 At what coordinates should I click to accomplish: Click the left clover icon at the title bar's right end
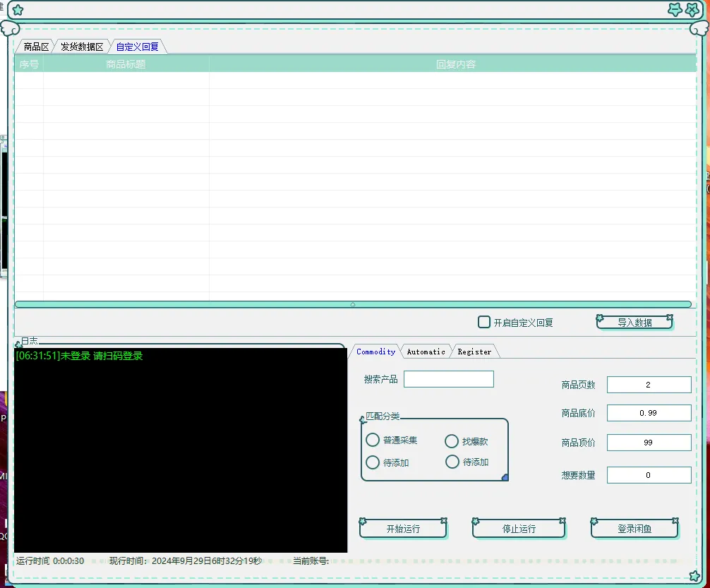[x=675, y=10]
